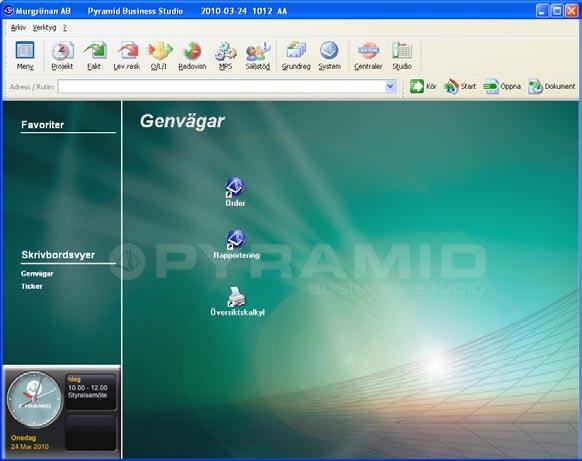Viewport: 582px width, 461px height.
Task: Expand the Adress / Rutin dropdown arrow
Action: tap(390, 86)
